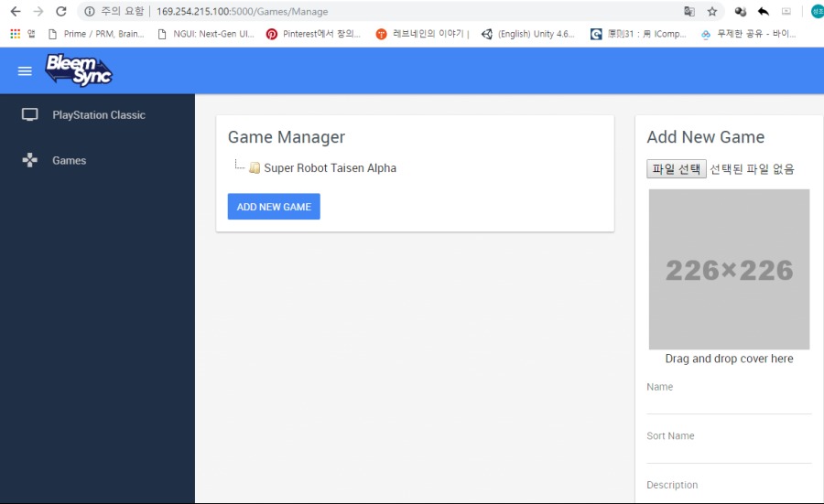The height and width of the screenshot is (504, 824).
Task: Click the 선택된 파일 없음 label
Action: pyautogui.click(x=752, y=169)
